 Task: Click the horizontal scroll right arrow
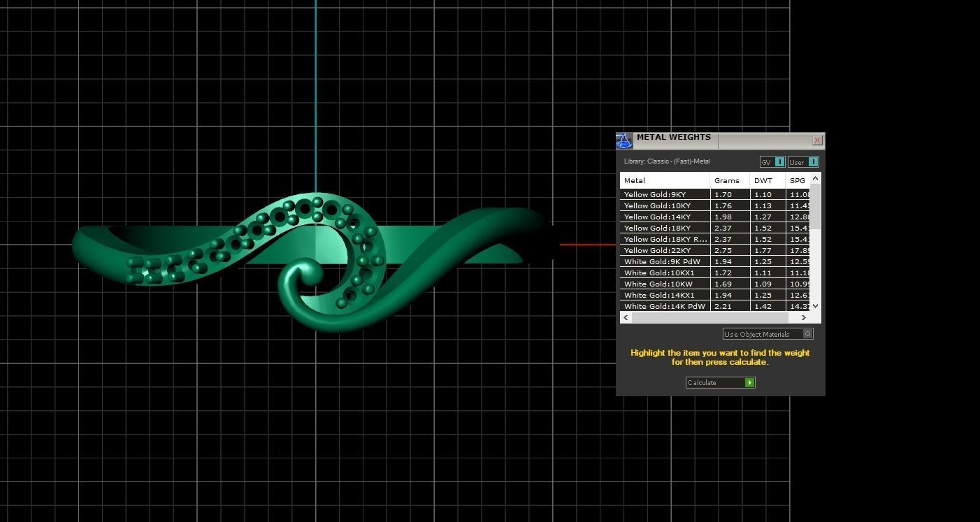click(x=804, y=317)
